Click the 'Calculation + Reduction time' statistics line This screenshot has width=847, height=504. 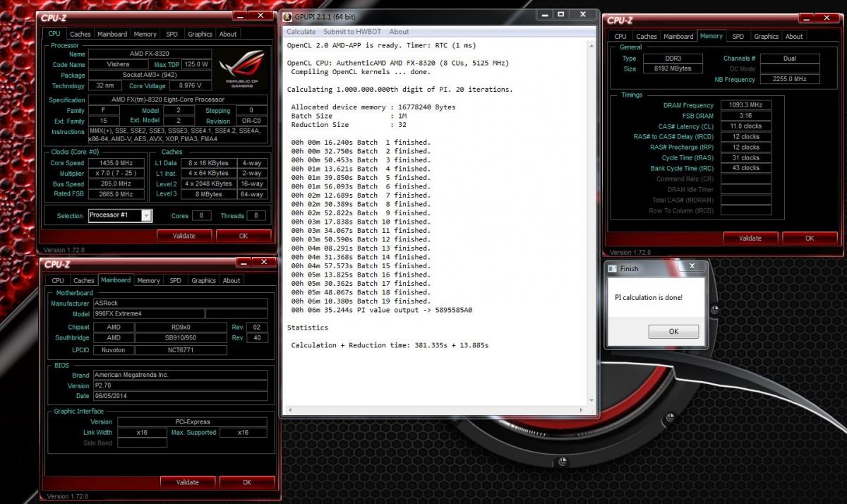pyautogui.click(x=390, y=345)
